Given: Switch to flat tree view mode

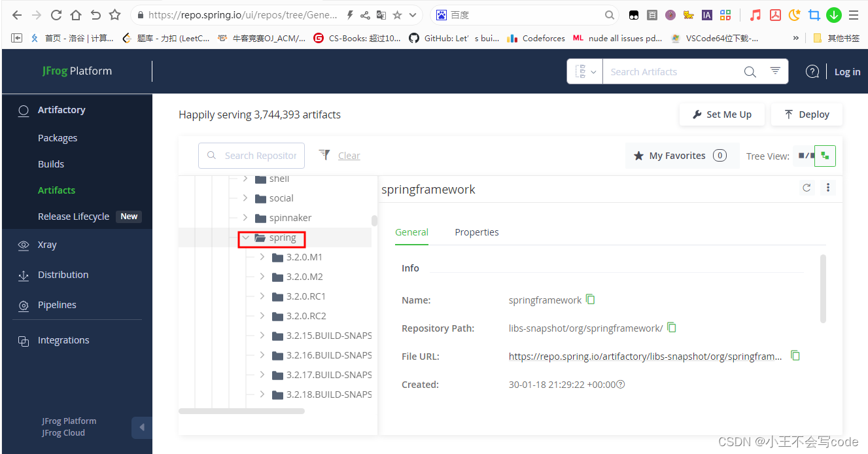Looking at the screenshot, I should [x=806, y=156].
